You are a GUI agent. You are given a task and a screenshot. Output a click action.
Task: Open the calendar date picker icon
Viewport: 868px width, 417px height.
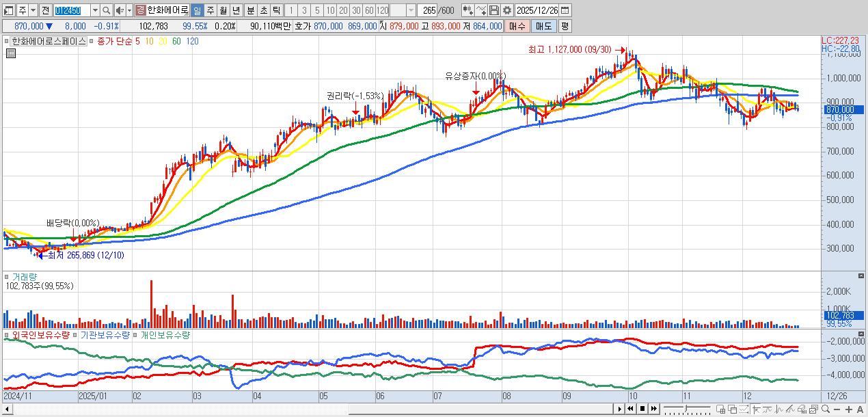565,10
